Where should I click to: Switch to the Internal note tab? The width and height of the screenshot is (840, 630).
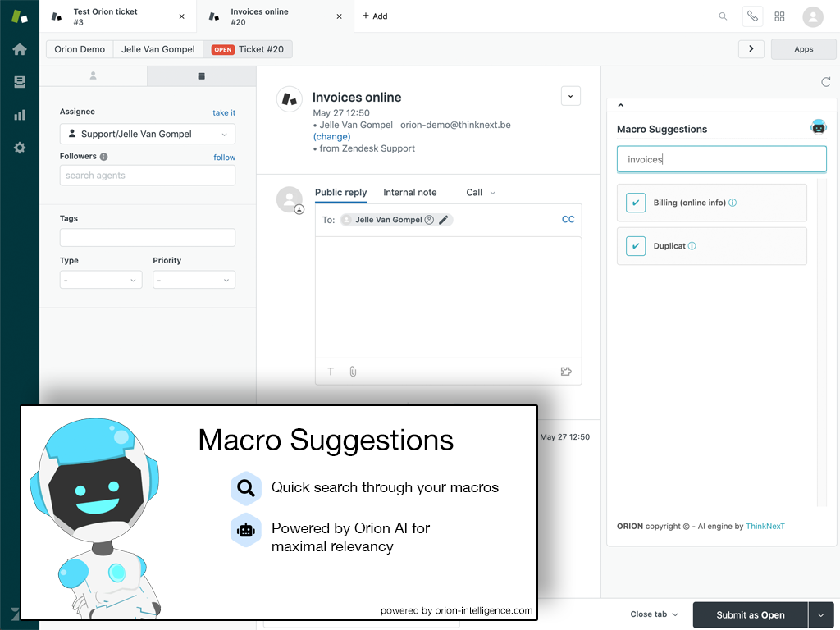click(x=409, y=193)
